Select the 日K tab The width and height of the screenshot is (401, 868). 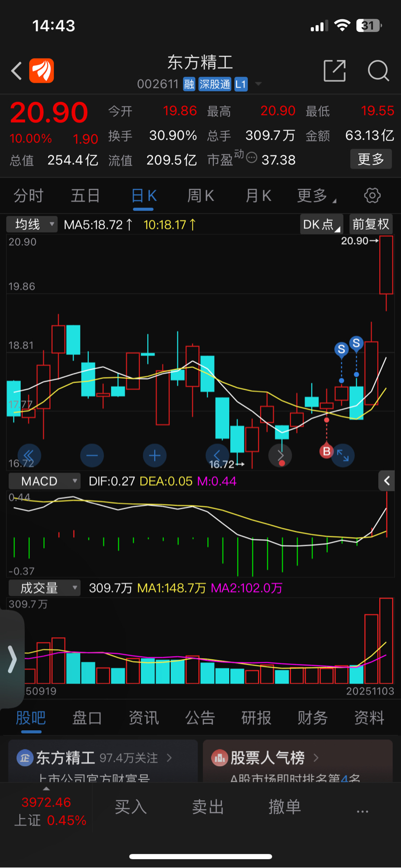(144, 196)
